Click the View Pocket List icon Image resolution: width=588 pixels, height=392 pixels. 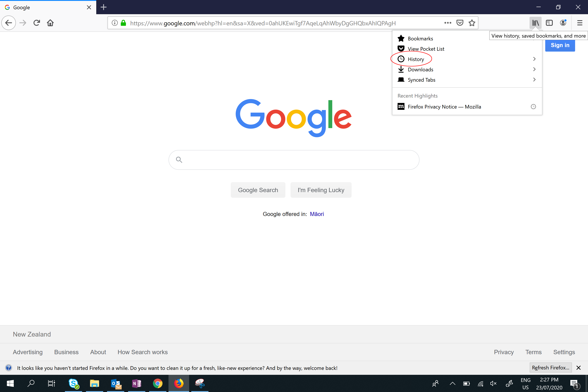click(400, 49)
